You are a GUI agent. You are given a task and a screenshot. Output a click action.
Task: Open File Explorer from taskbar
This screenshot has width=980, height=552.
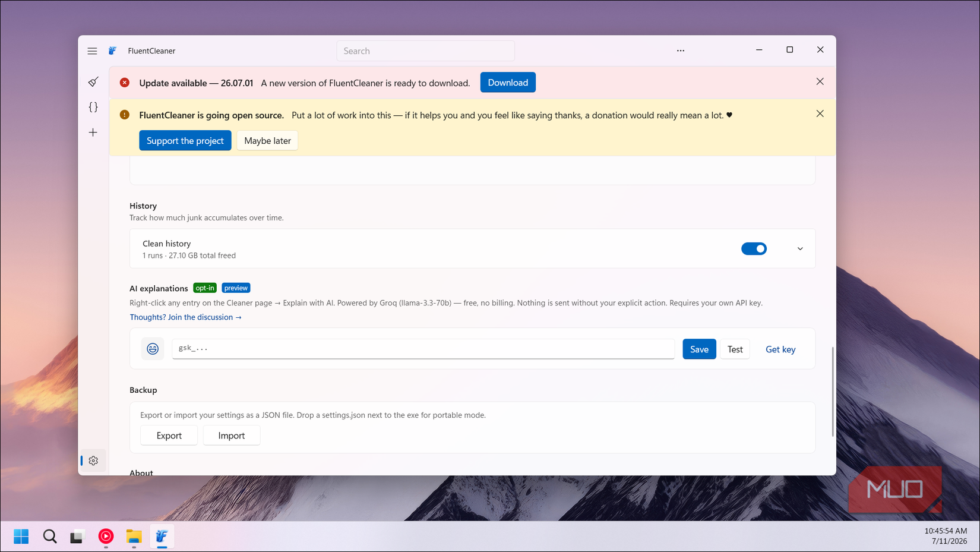(x=134, y=537)
